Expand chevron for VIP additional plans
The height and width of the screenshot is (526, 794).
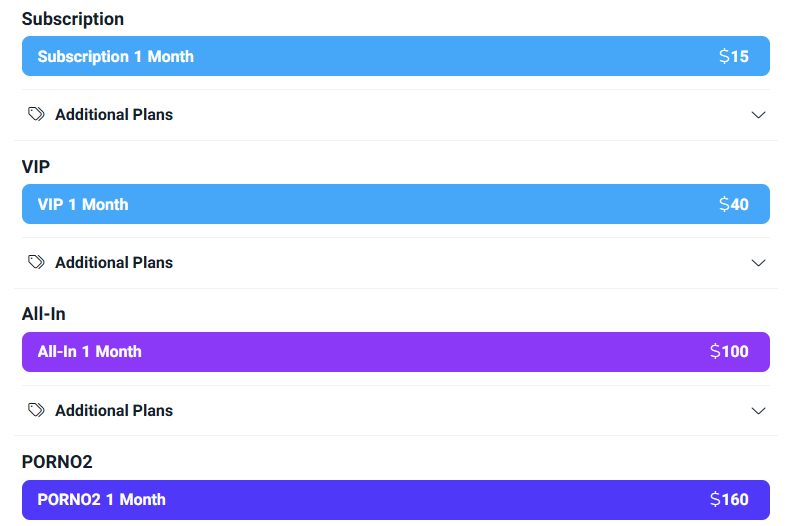pyautogui.click(x=758, y=263)
